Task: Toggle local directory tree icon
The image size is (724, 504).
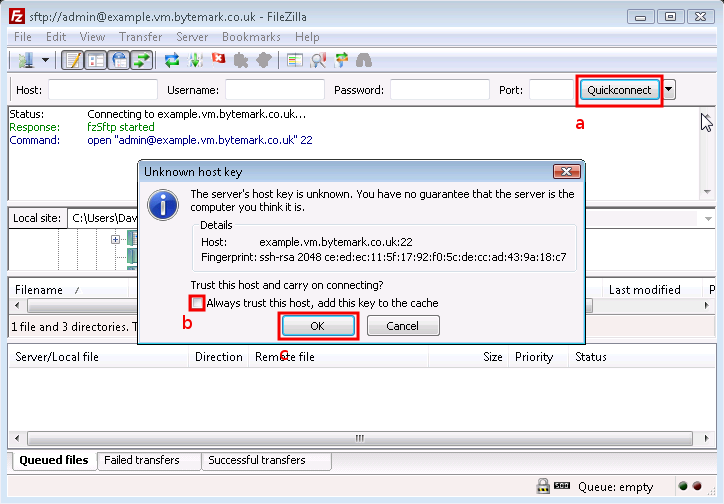Action: [96, 60]
